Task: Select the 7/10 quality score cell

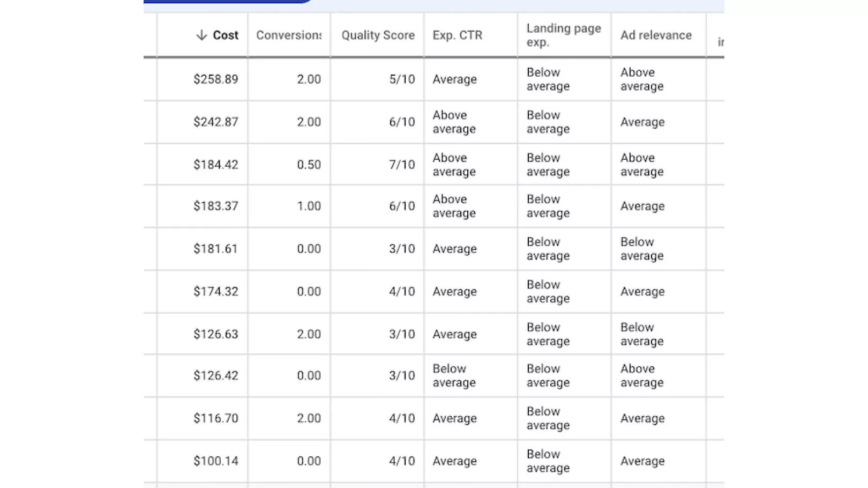Action: pyautogui.click(x=402, y=165)
